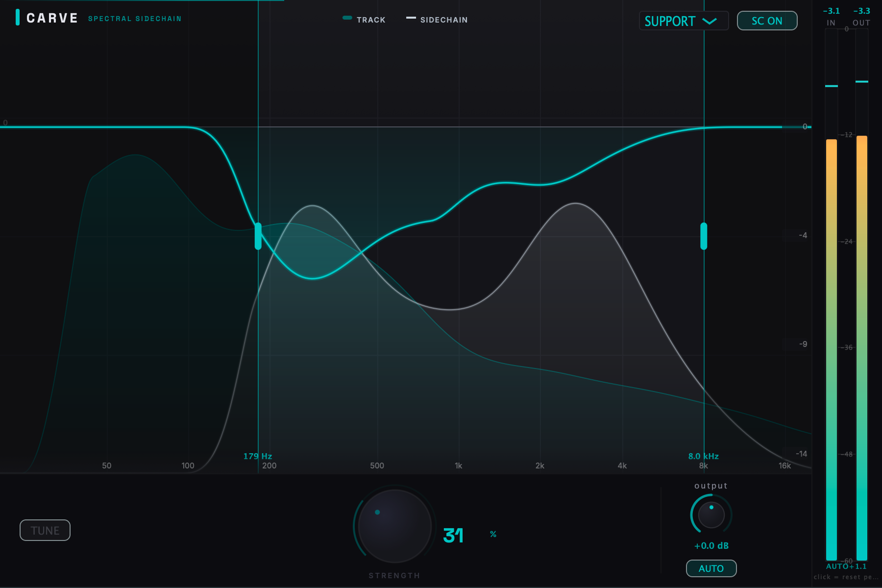Click the 179 Hz frequency label

point(258,456)
